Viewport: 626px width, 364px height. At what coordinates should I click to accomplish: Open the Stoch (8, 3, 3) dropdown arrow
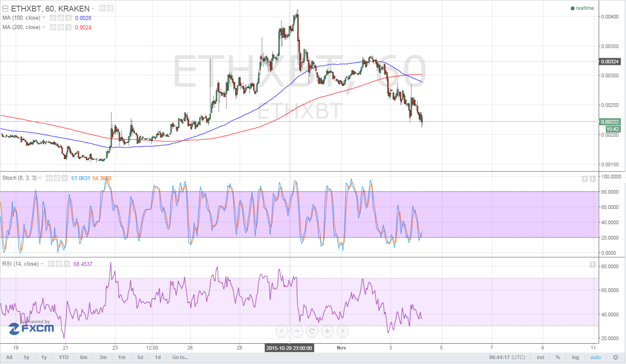tap(40, 178)
